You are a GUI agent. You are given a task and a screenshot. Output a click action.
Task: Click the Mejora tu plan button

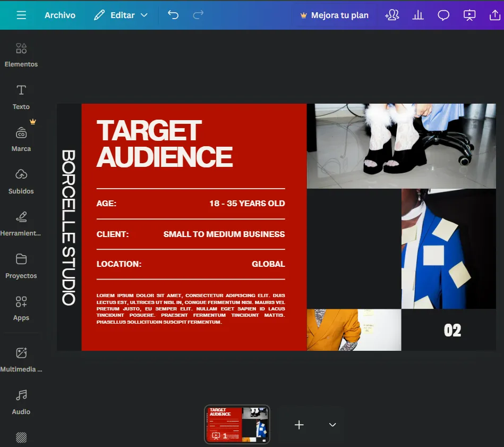click(x=334, y=15)
